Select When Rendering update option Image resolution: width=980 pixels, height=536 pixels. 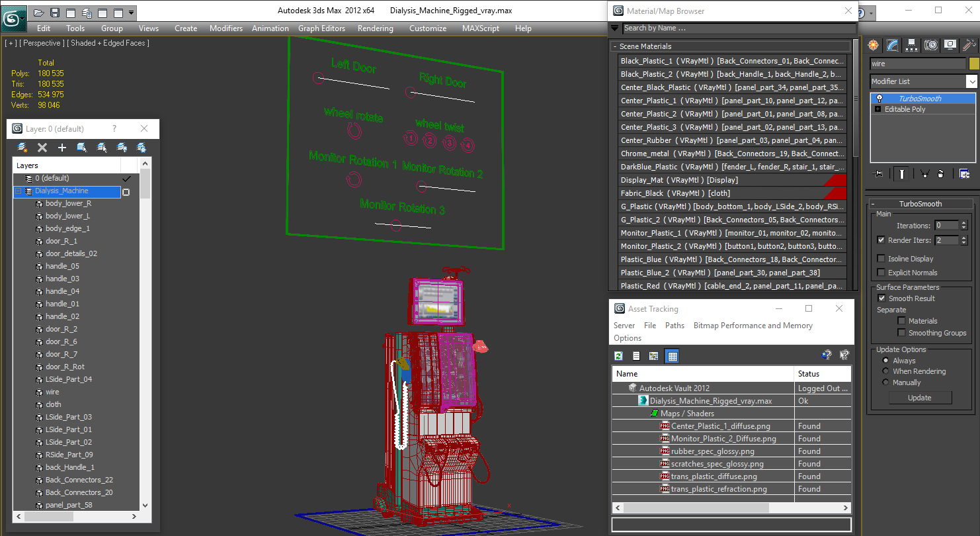885,371
